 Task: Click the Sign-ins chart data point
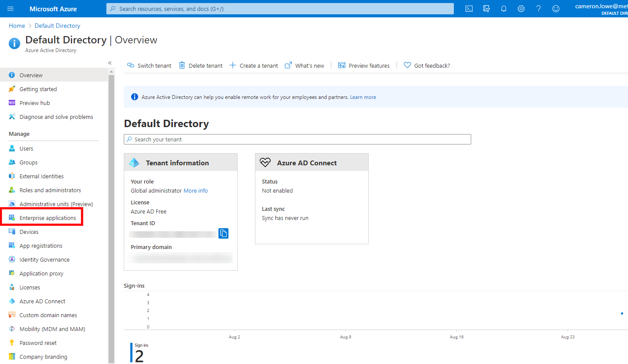[622, 313]
